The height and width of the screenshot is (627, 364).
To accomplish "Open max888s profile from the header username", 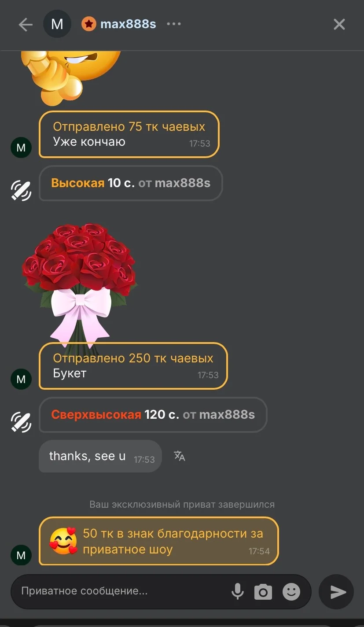I will (x=128, y=24).
